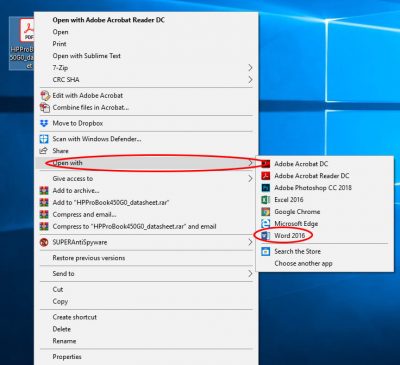Viewport: 400px width, 365px height.
Task: Click the Google Chrome icon
Action: pyautogui.click(x=266, y=212)
